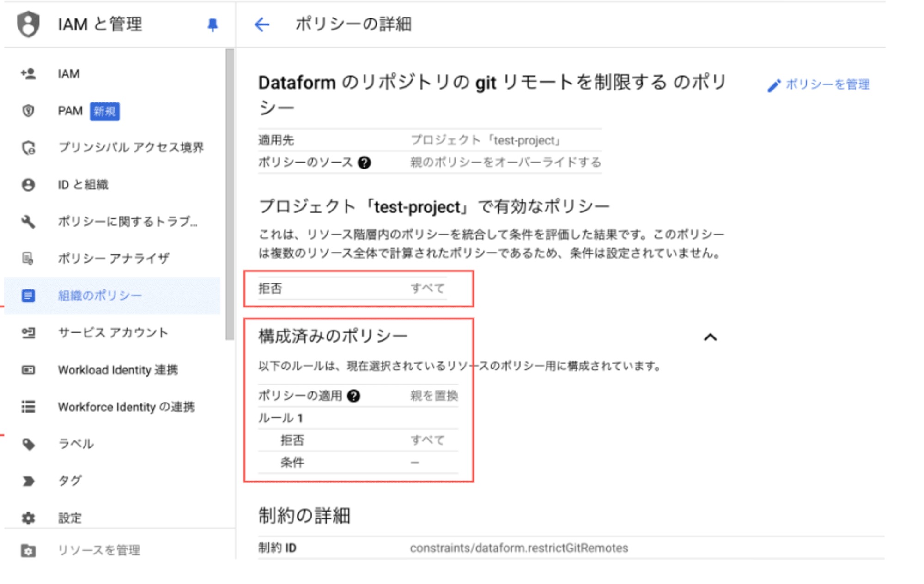This screenshot has width=924, height=584.
Task: Open サービス アカウント in sidebar
Action: 112,333
